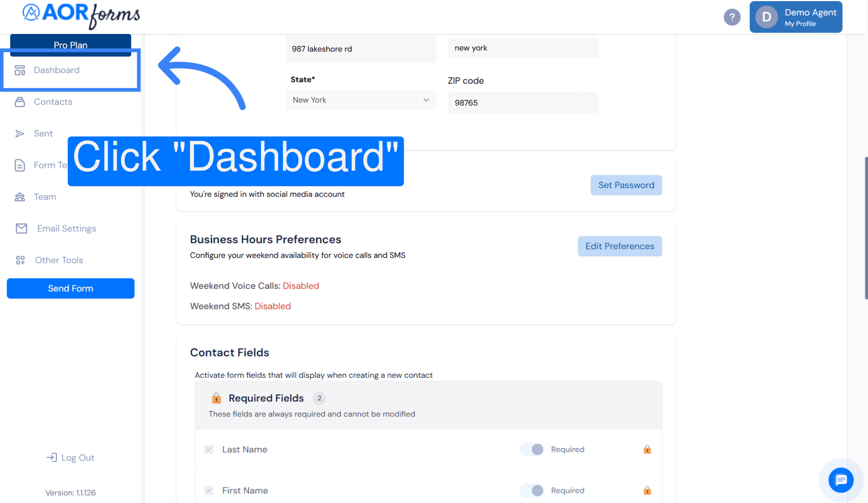Click the Weekend Voice Calls Disabled status

[301, 286]
